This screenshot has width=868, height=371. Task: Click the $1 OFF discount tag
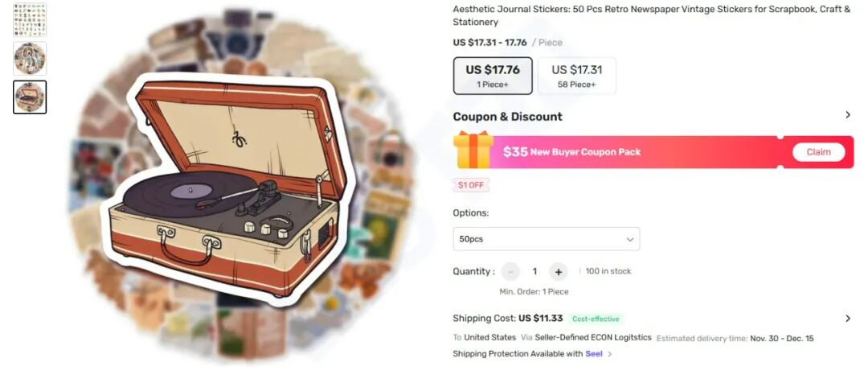471,185
